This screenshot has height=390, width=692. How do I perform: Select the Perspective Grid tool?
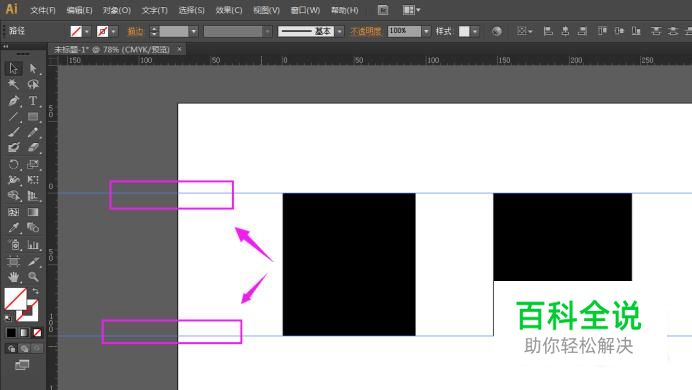[x=33, y=195]
